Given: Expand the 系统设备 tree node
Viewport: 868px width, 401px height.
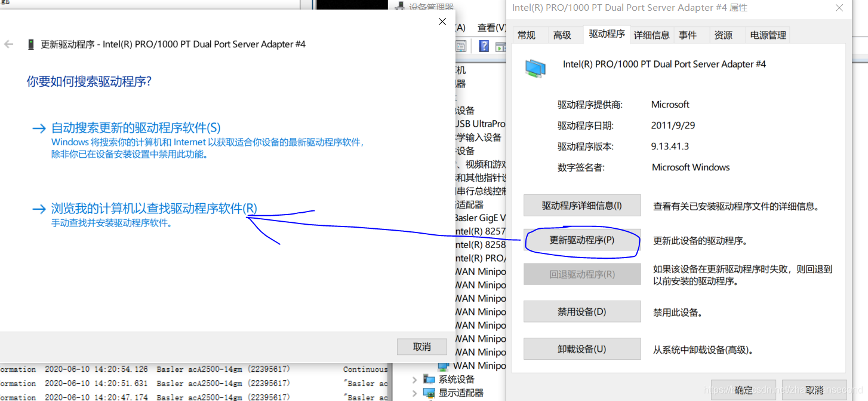Looking at the screenshot, I should pos(415,379).
